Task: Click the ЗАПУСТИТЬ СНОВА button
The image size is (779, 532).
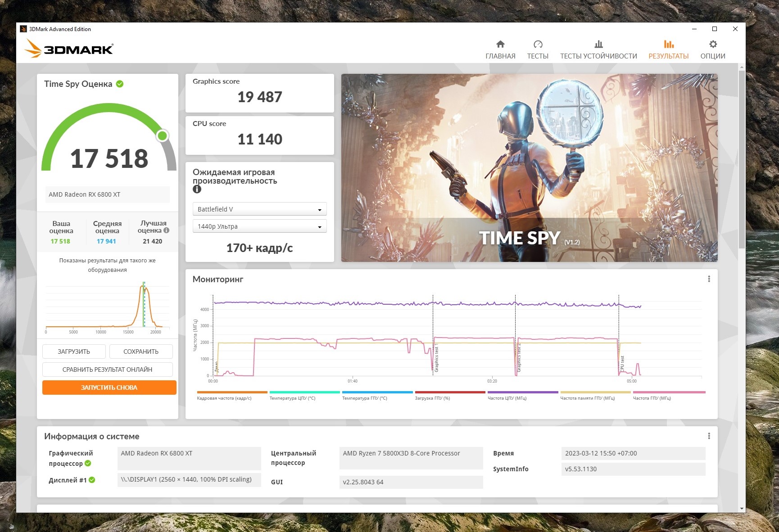Action: (109, 388)
